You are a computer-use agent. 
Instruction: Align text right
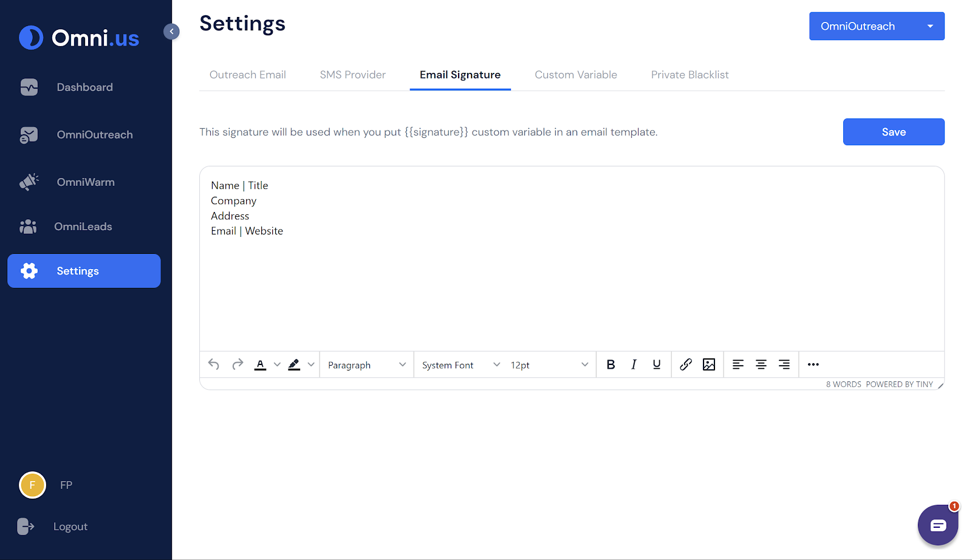click(784, 364)
